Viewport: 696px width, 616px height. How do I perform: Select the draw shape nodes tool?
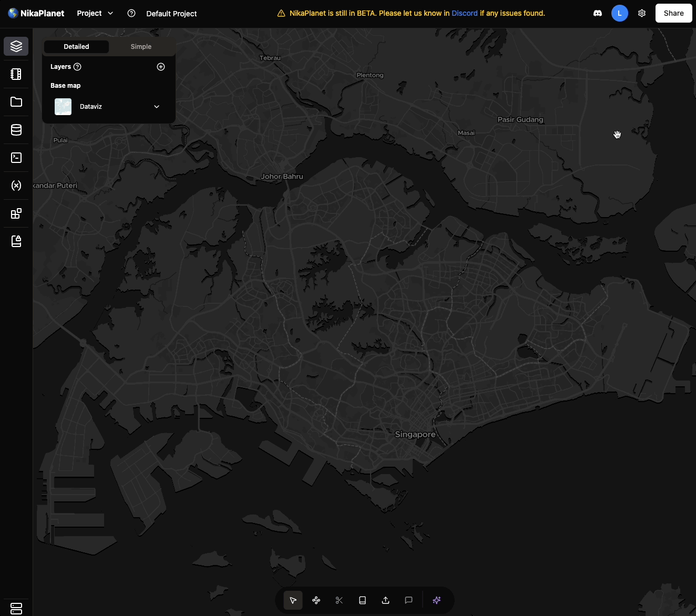pos(316,600)
